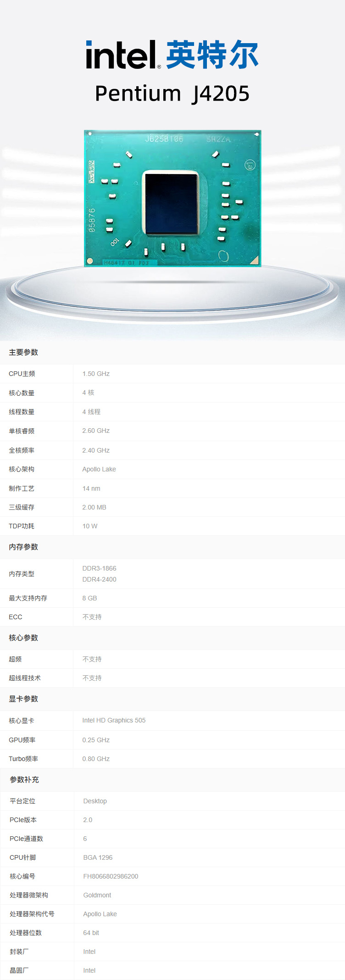345x980 pixels.
Task: Click the DDR3-1866 value
Action: tap(99, 568)
